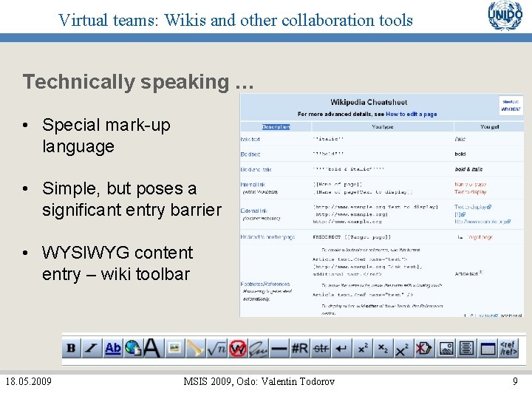Click the 'Footnotes/References' description link
The image size is (532, 399).
[265, 284]
